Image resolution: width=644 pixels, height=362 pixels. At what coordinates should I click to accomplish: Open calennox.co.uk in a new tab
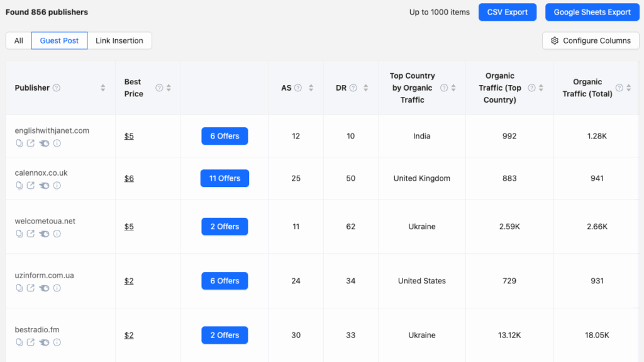point(31,186)
